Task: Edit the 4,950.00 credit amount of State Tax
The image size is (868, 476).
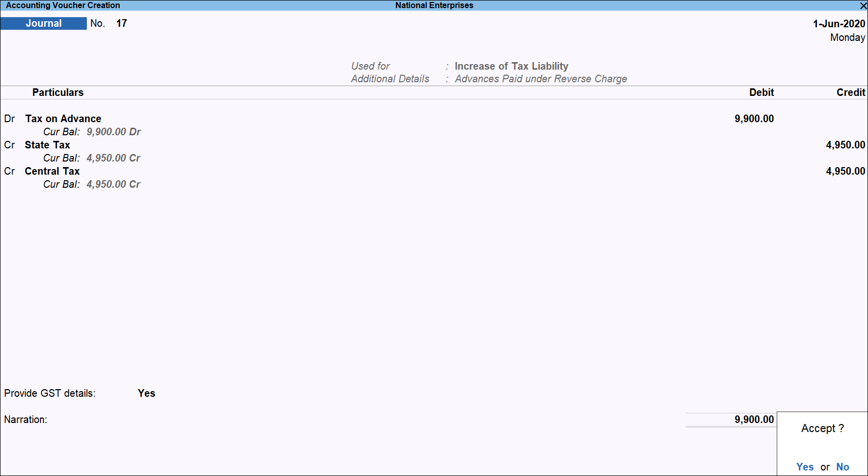Action: [x=845, y=145]
